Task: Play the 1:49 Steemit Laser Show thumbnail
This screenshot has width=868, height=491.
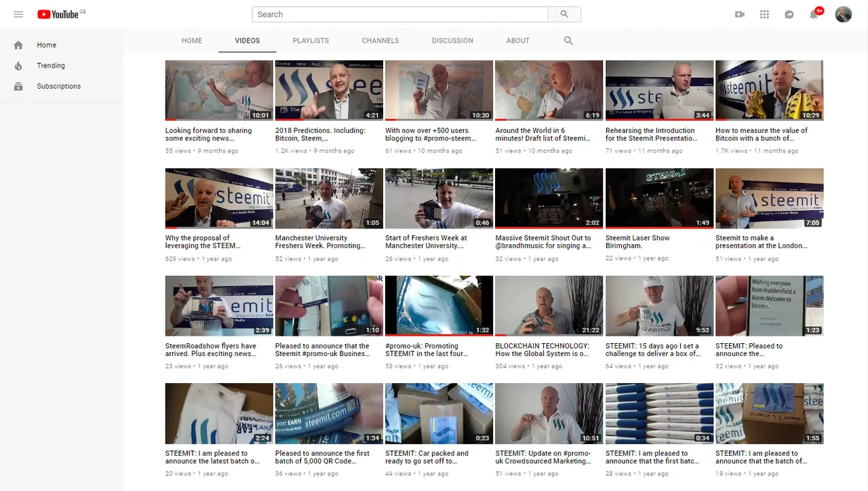Action: click(659, 198)
